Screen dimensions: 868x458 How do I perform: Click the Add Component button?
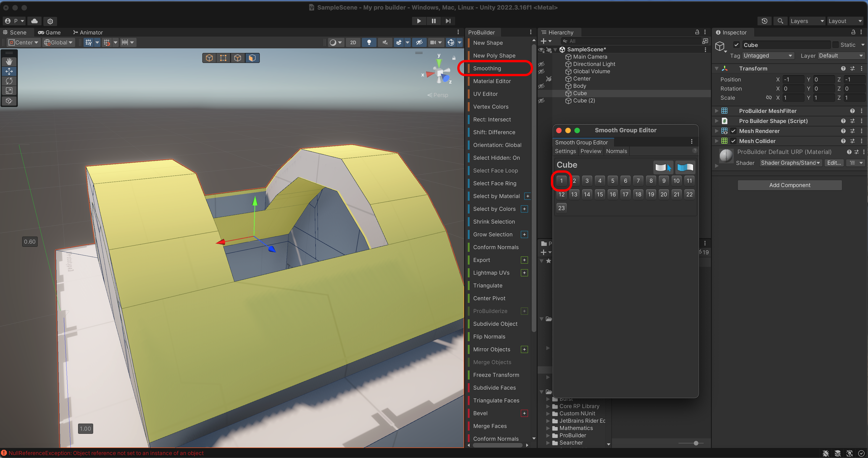click(x=789, y=185)
